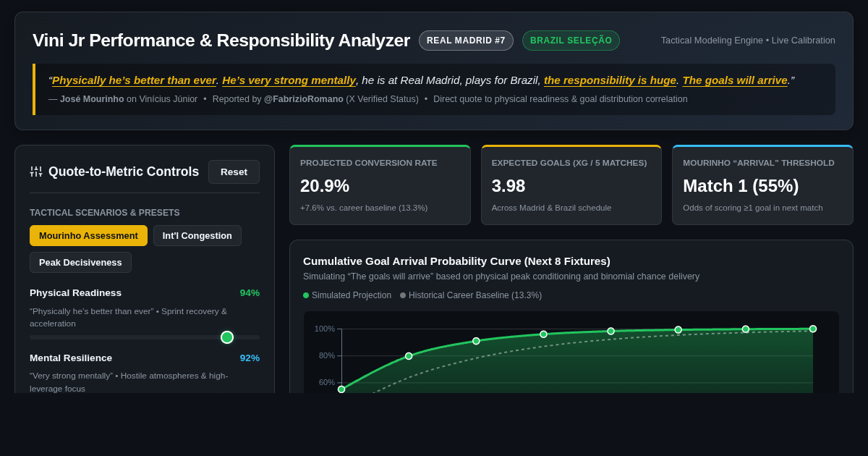Click the 94% Physical Readiness value
This screenshot has width=868, height=456.
(x=250, y=293)
